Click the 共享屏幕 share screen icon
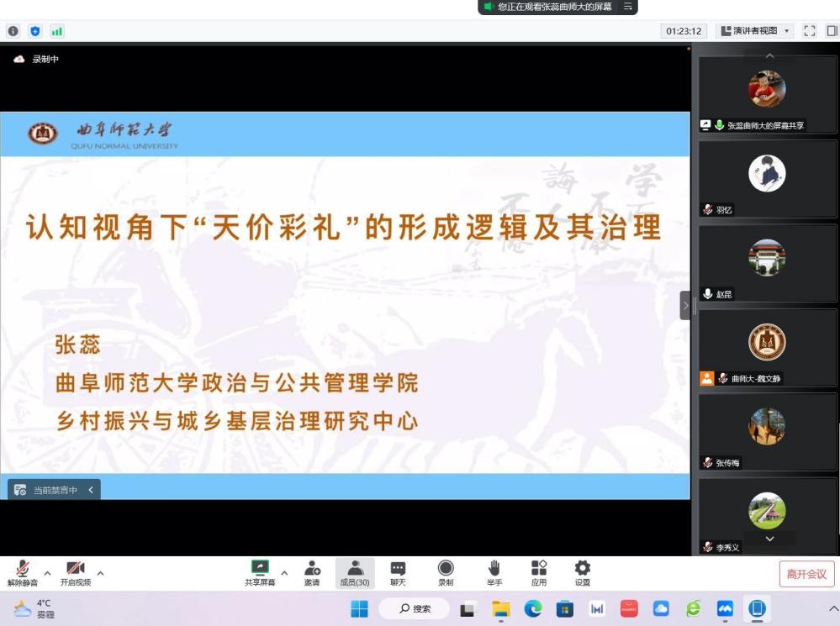This screenshot has height=626, width=840. [x=260, y=572]
